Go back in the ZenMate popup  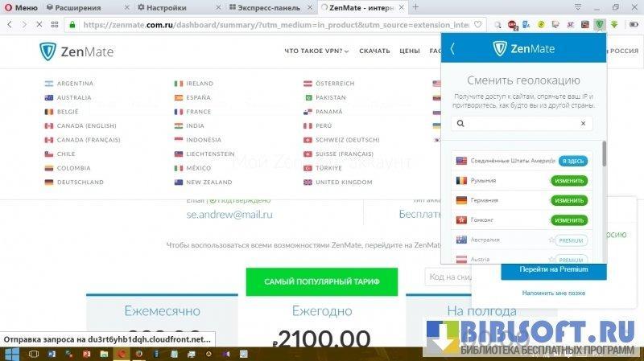tap(452, 49)
